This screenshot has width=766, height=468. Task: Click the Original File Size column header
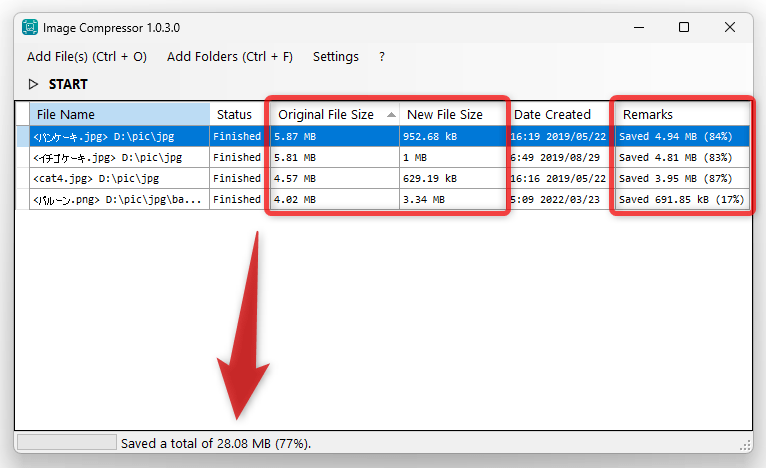[335, 114]
